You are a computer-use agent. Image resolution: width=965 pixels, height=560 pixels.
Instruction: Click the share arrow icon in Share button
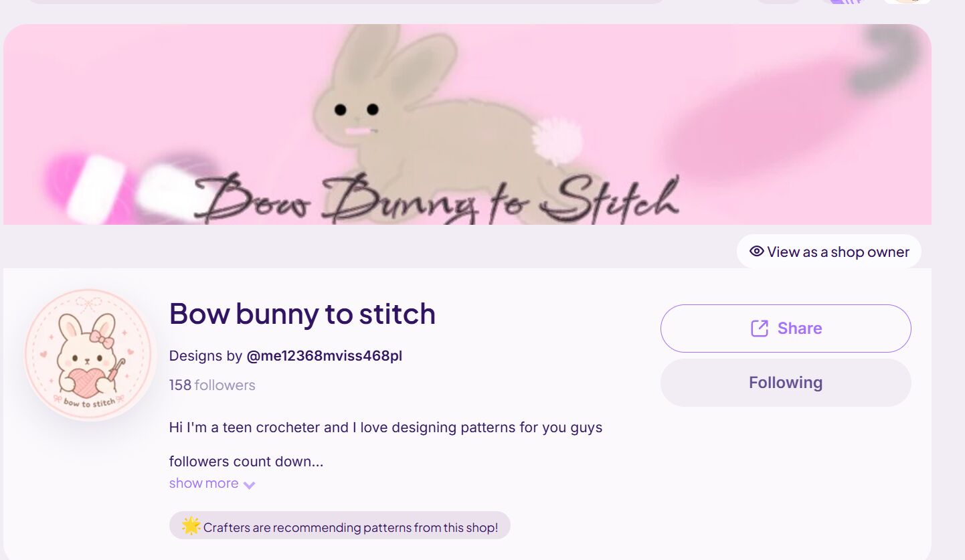coord(760,329)
